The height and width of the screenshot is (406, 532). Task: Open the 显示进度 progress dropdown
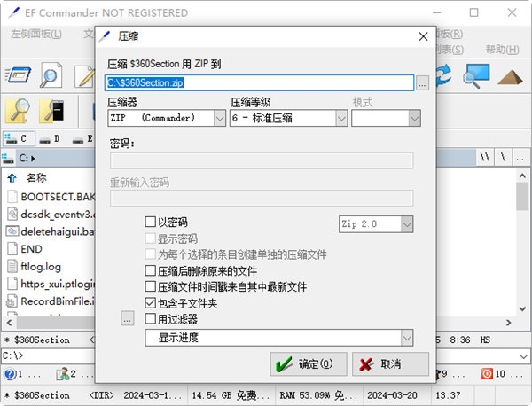pos(407,338)
